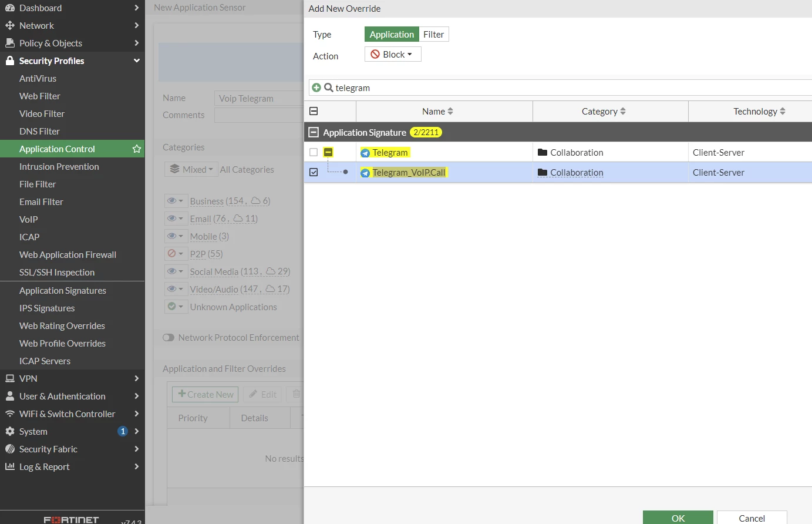
Task: Collapse the Telegram tree node
Action: coord(328,153)
